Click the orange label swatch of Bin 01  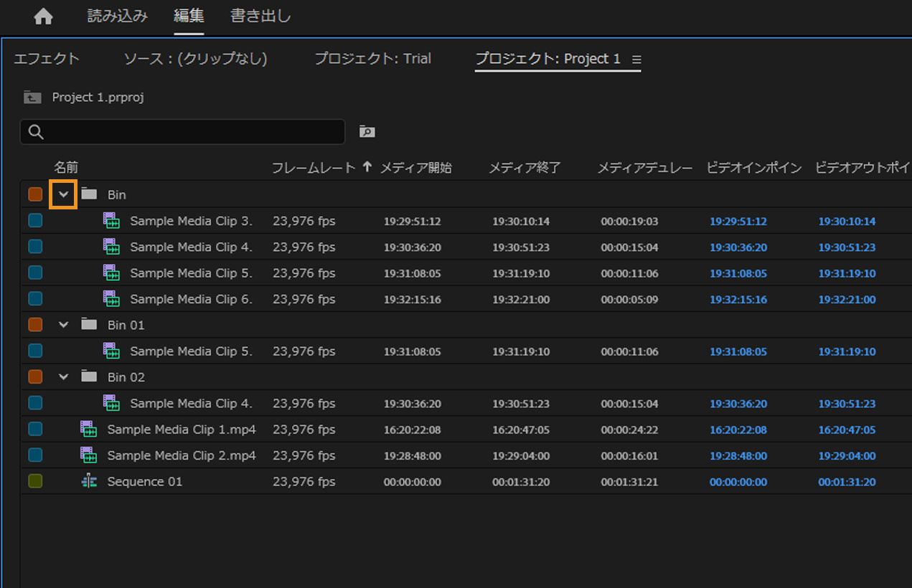[35, 325]
